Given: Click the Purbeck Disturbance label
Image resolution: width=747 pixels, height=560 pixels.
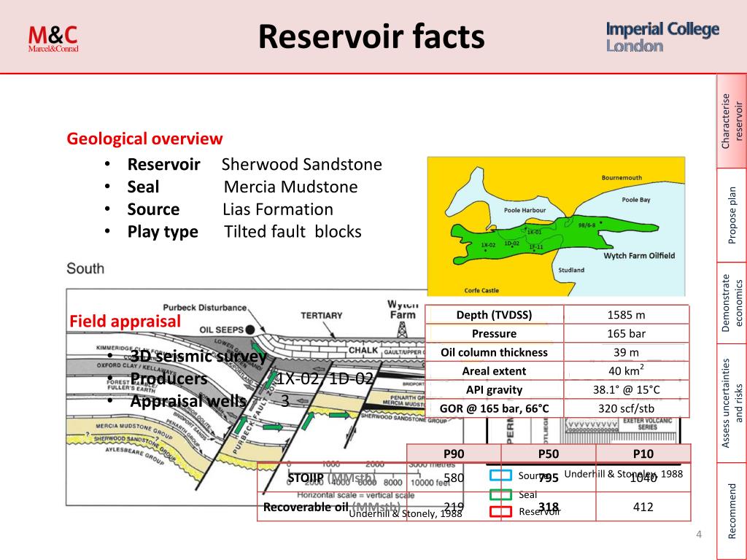Looking at the screenshot, I should [204, 308].
